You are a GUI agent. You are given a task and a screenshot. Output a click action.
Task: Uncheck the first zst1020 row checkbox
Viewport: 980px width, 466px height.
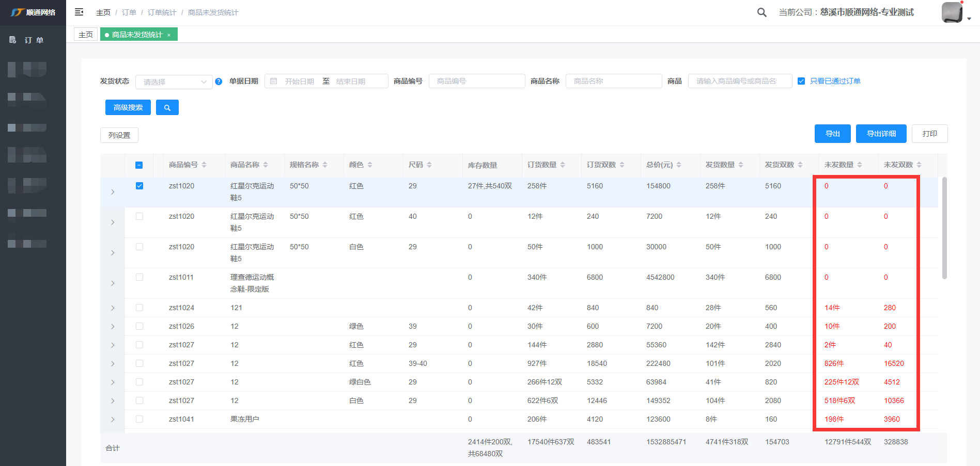click(139, 186)
